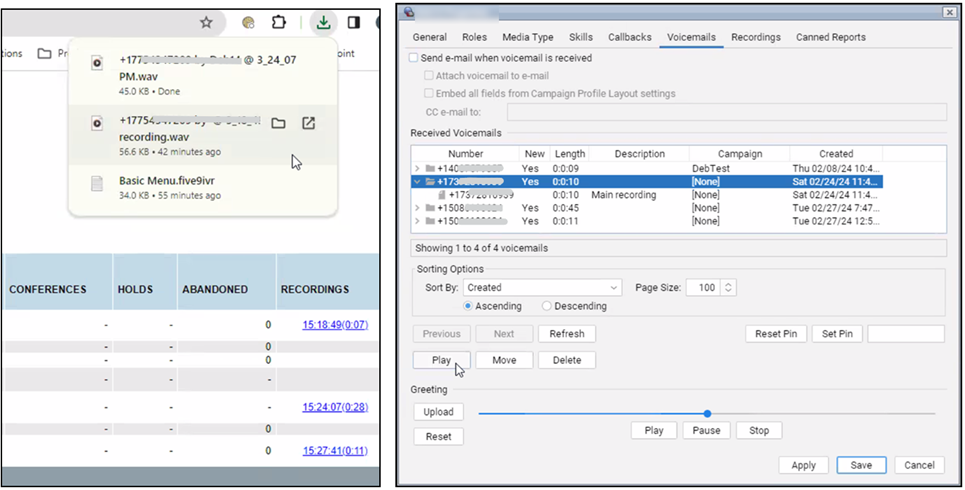The width and height of the screenshot is (965, 490).
Task: Click the Refresh button
Action: click(567, 334)
